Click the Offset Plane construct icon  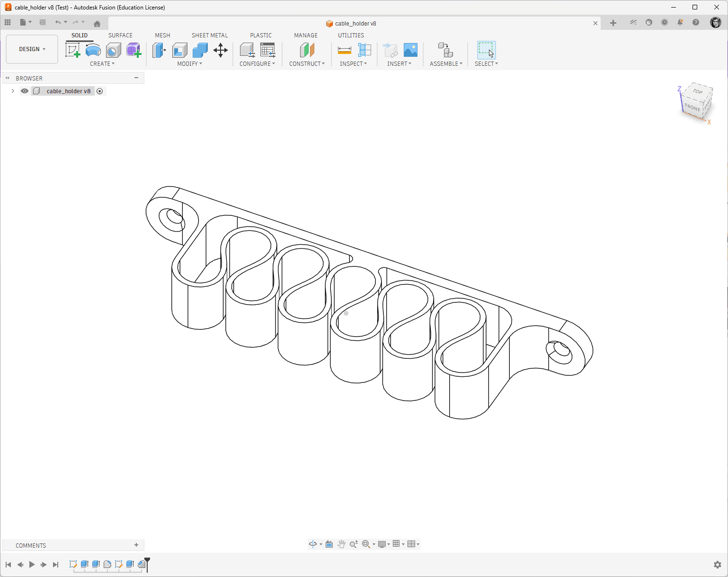[x=307, y=50]
